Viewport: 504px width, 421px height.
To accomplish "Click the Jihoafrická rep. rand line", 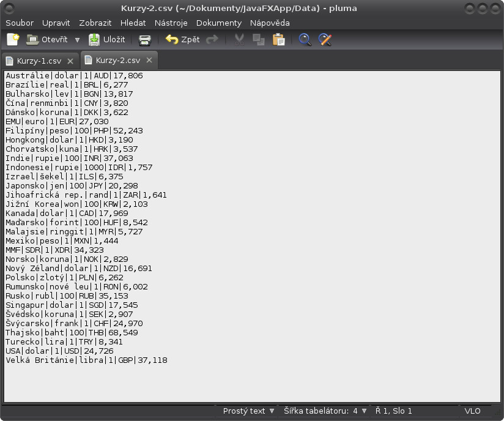I will 86,195.
